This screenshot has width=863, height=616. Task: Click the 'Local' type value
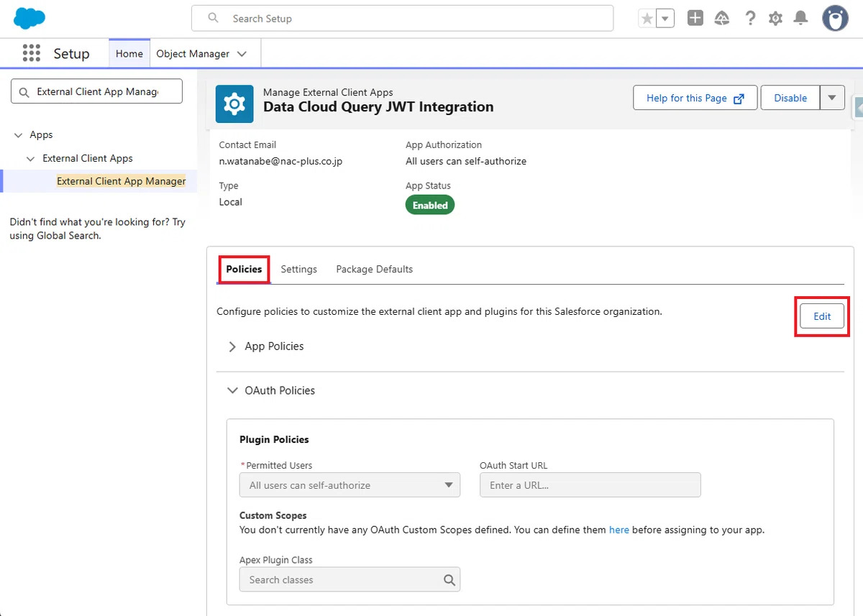pos(230,202)
